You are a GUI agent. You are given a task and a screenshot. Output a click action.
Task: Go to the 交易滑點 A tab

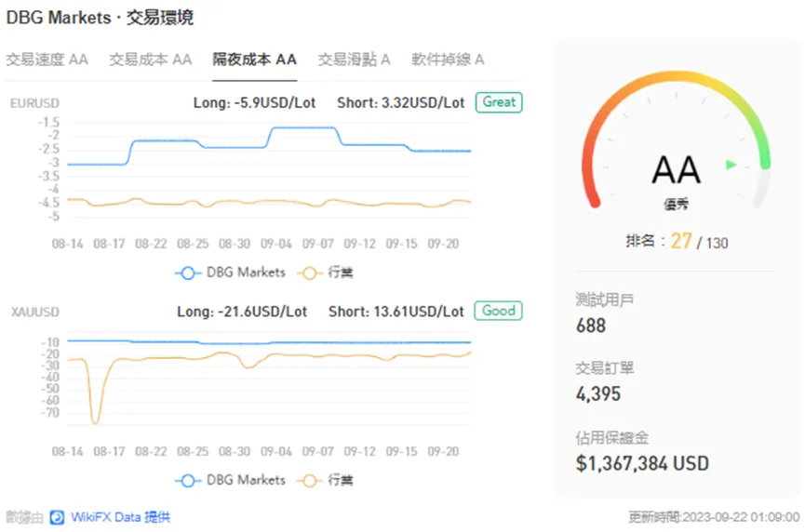(354, 60)
